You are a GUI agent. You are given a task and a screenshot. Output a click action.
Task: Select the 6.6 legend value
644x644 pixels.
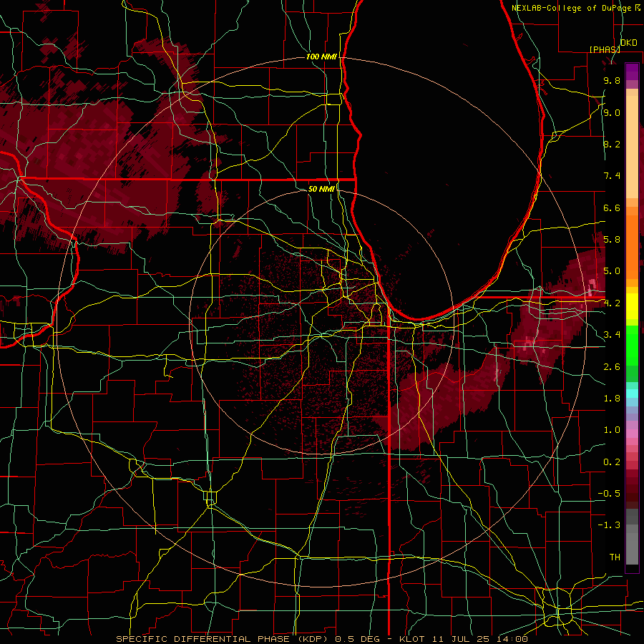612,208
